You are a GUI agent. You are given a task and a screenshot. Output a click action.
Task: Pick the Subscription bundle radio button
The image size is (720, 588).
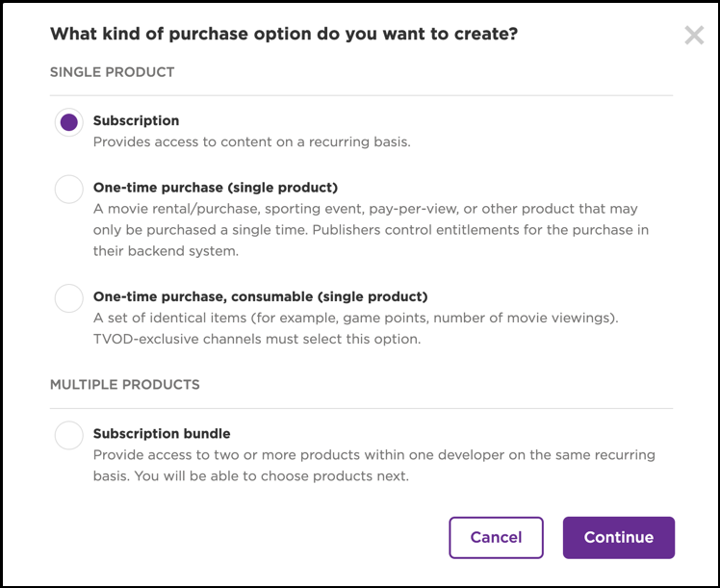click(x=68, y=435)
